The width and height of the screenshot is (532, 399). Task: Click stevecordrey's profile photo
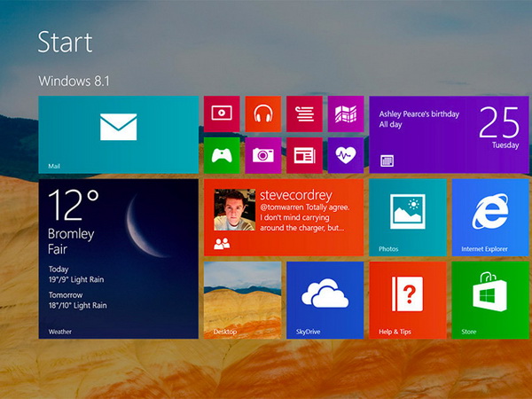coord(231,211)
